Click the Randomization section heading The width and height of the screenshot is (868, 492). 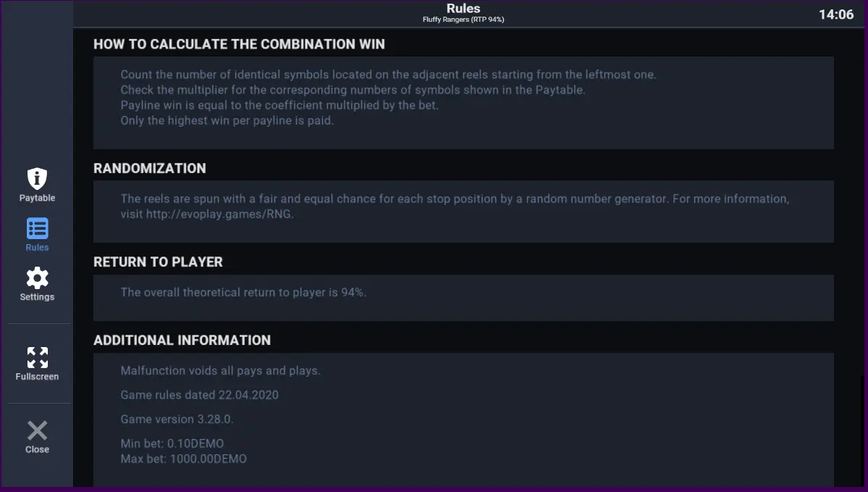pyautogui.click(x=149, y=168)
